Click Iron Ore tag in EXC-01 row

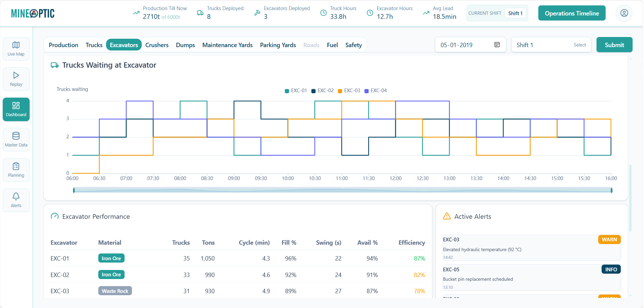(111, 258)
